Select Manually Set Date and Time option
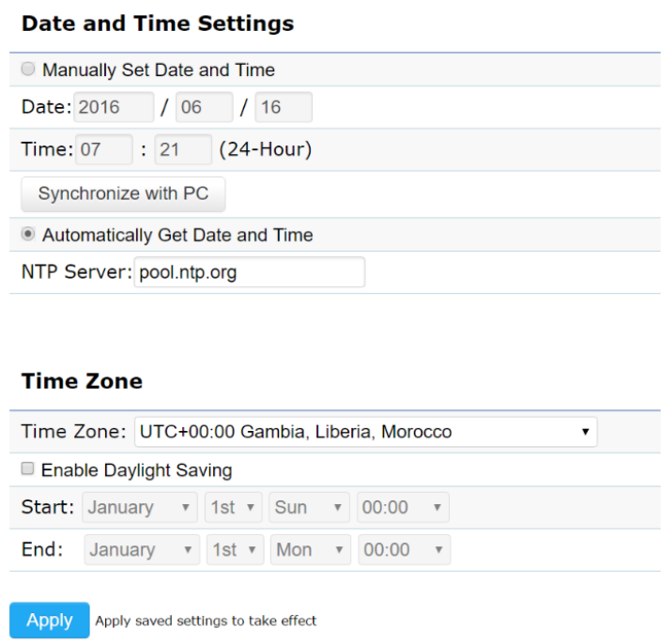Viewport: 661px width, 644px height. coord(28,69)
